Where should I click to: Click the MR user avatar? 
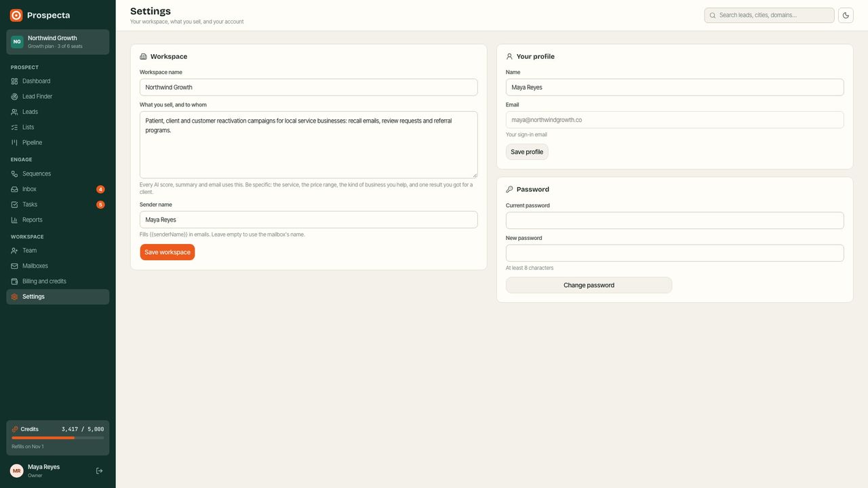16,470
